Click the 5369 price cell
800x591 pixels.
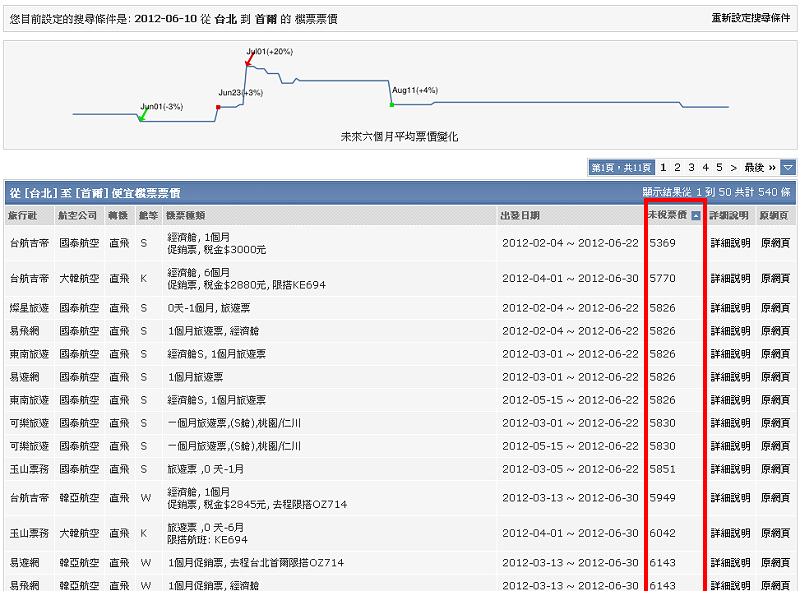click(x=662, y=243)
